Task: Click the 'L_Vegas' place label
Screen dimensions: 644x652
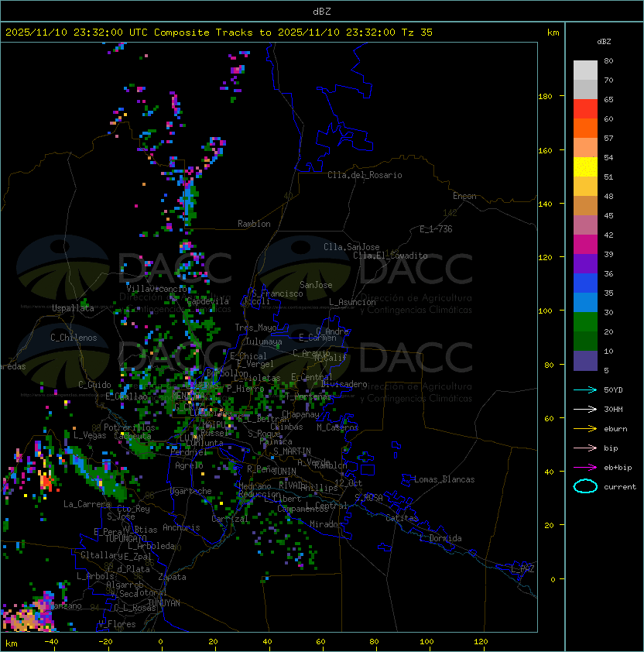Action: click(90, 435)
